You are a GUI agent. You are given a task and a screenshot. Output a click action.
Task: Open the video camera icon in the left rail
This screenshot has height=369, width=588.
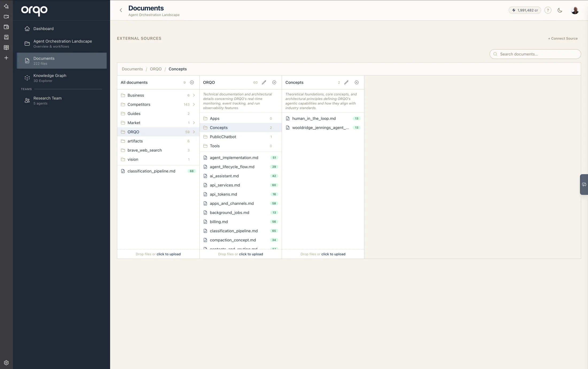click(x=6, y=17)
